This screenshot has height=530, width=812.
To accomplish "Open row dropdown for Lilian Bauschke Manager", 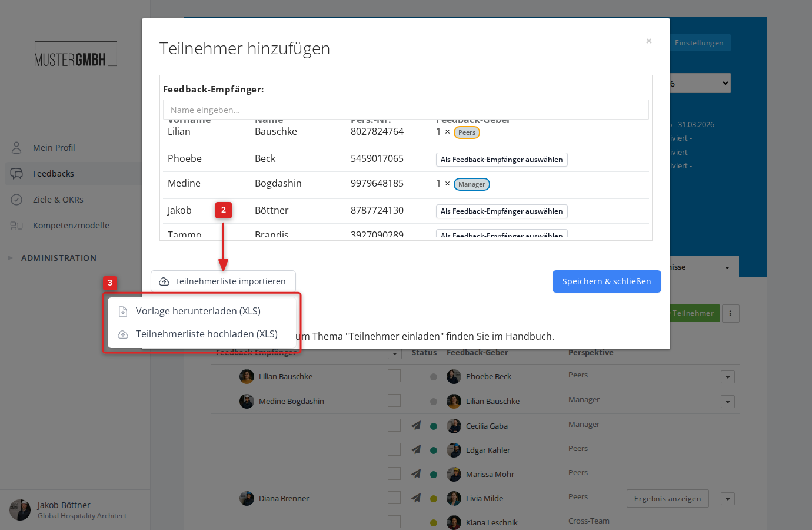I will pyautogui.click(x=728, y=402).
